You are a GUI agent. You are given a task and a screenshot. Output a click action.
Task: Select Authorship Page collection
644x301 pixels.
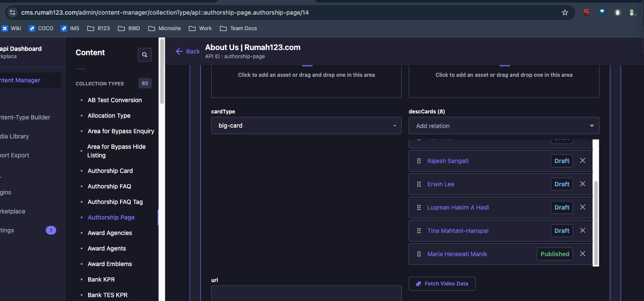pos(111,217)
